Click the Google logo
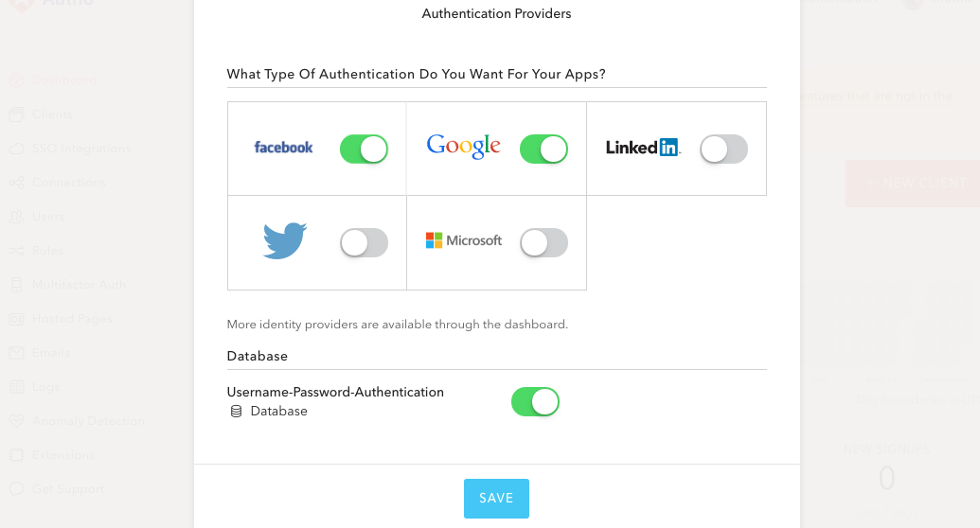The height and width of the screenshot is (528, 980). pyautogui.click(x=463, y=147)
